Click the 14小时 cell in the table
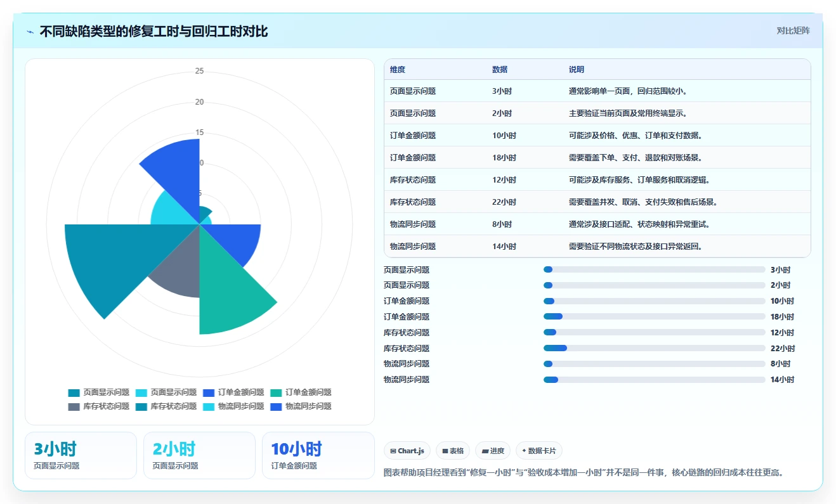 tap(504, 247)
